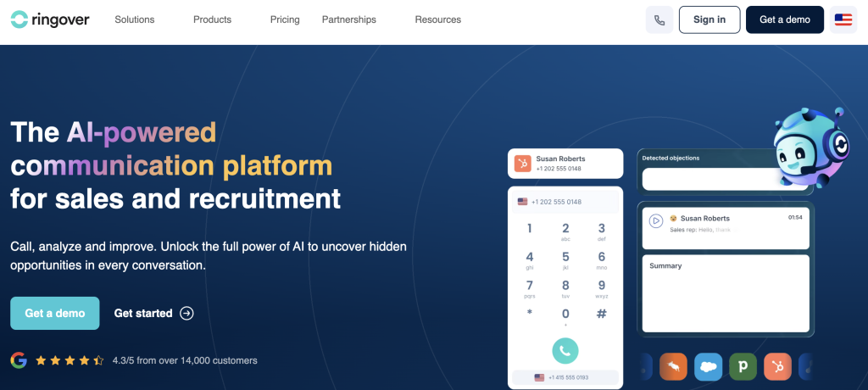Select the +1 415 555 0193 caller number

click(565, 378)
